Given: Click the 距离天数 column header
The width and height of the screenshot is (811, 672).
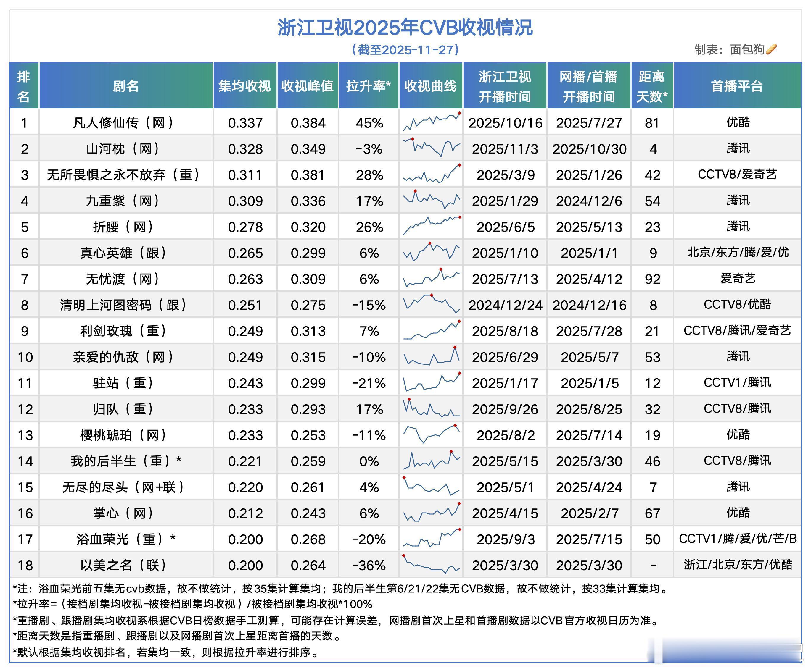Looking at the screenshot, I should 652,86.
